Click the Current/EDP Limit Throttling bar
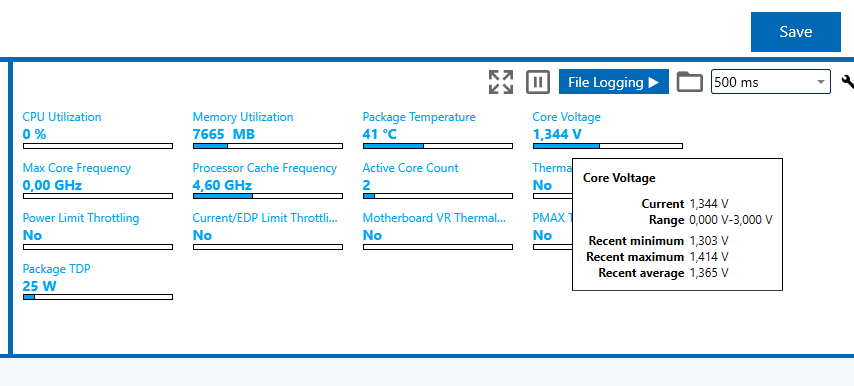Image resolution: width=854 pixels, height=386 pixels. (x=267, y=247)
